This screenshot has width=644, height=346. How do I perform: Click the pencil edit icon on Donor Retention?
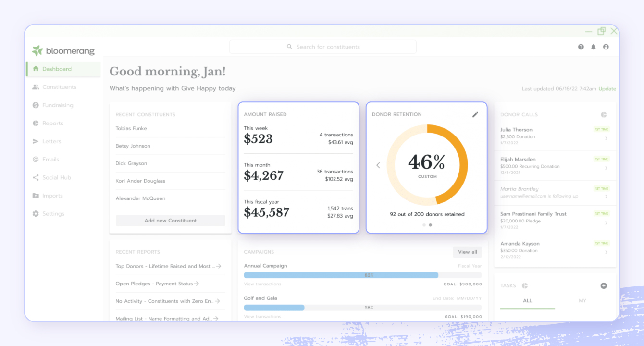[x=475, y=114]
